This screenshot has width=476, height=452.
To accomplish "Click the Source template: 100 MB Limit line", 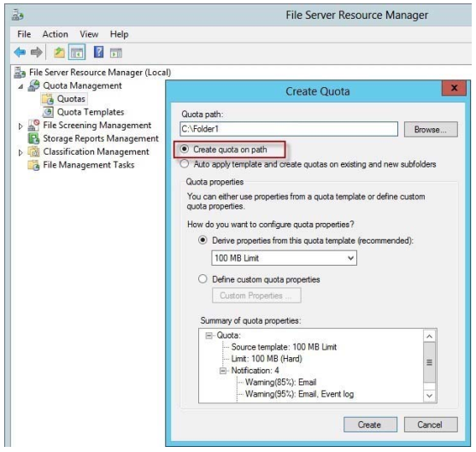I will click(284, 347).
